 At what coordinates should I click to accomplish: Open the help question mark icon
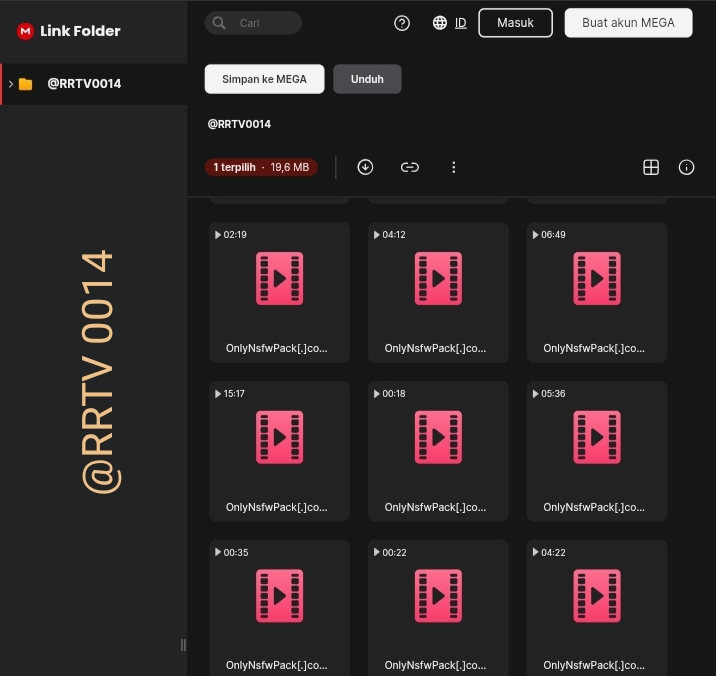(402, 23)
